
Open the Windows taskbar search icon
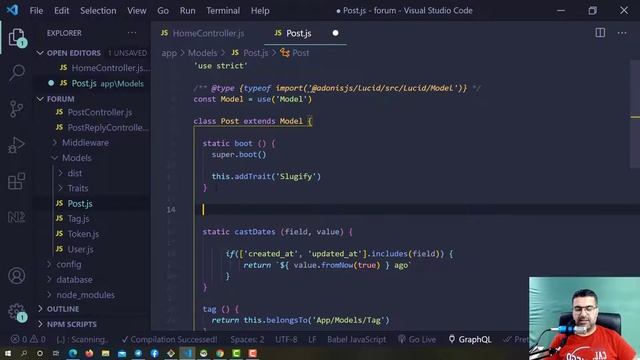point(24,353)
